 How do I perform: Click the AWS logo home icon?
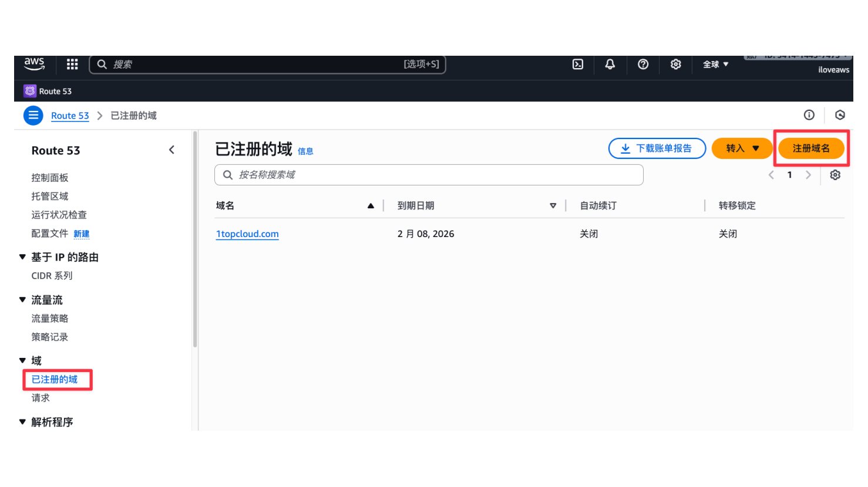(35, 64)
